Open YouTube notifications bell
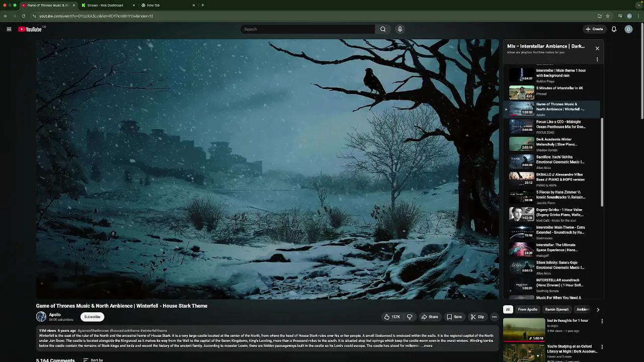 [614, 29]
